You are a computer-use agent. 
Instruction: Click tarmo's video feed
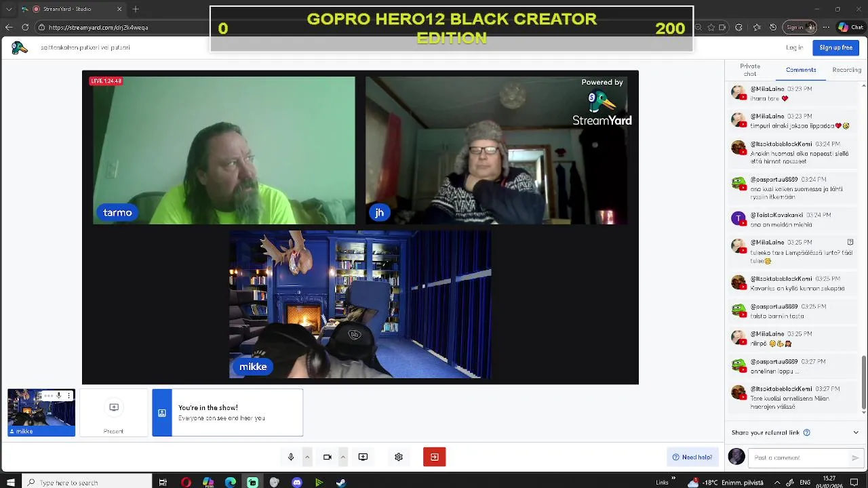pos(224,150)
